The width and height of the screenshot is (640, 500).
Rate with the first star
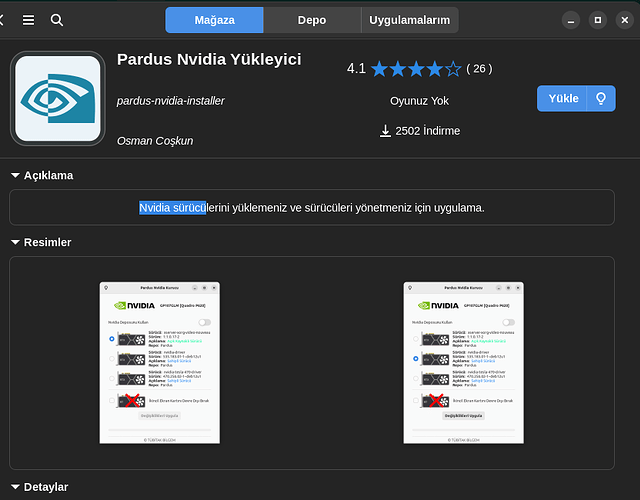pyautogui.click(x=380, y=69)
